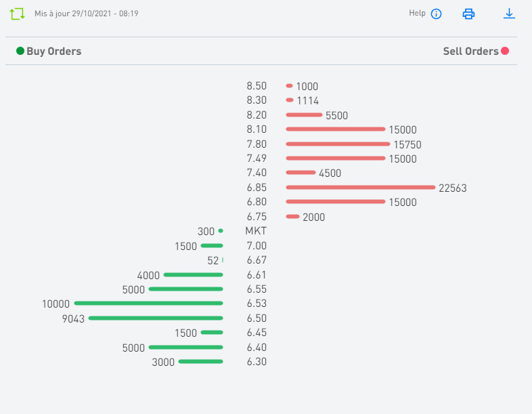The height and width of the screenshot is (414, 532).
Task: Click the Sell Orders heading label
Action: [470, 51]
